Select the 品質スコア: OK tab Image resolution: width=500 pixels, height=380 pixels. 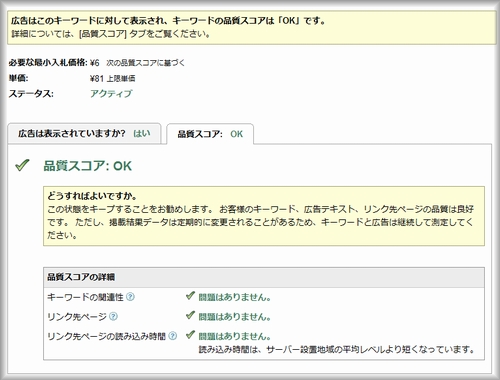point(210,134)
